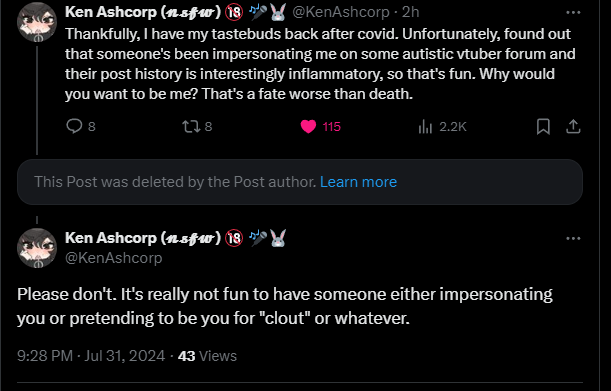
Task: Unlike the tweet via the pink heart
Action: [x=308, y=127]
